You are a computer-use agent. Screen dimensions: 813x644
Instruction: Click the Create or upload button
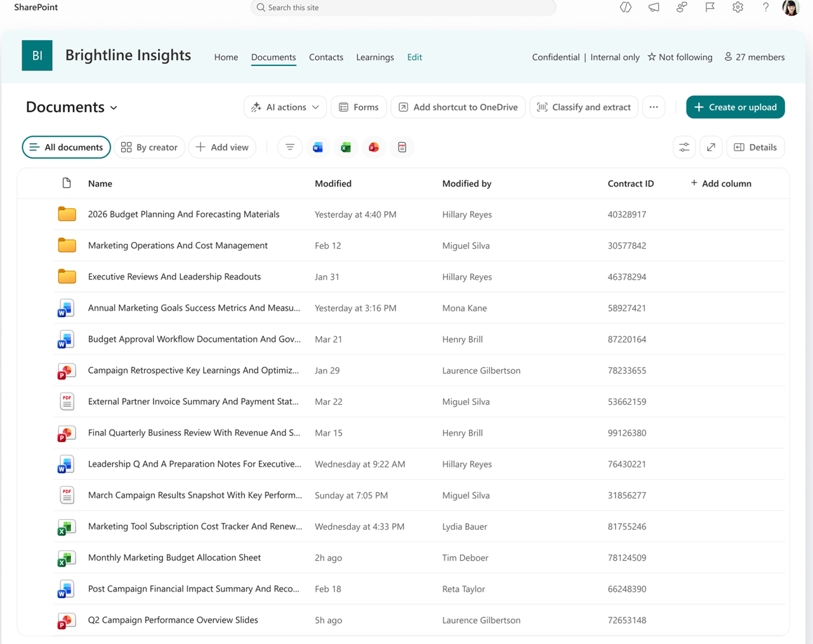click(735, 107)
